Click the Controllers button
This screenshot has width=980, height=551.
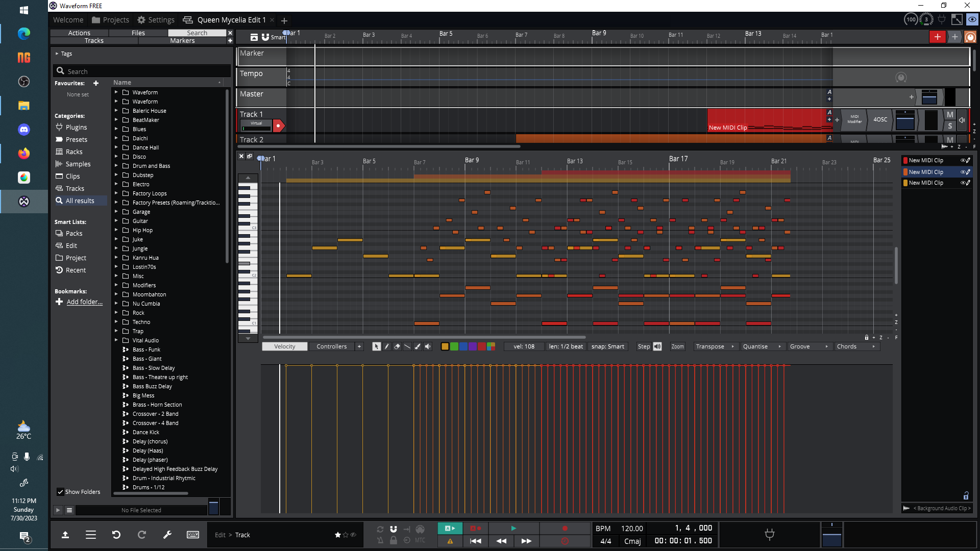pos(332,347)
